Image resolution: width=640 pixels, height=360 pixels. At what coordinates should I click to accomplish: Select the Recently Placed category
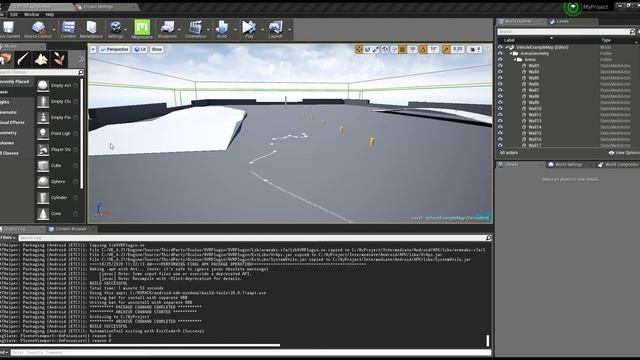pyautogui.click(x=16, y=82)
